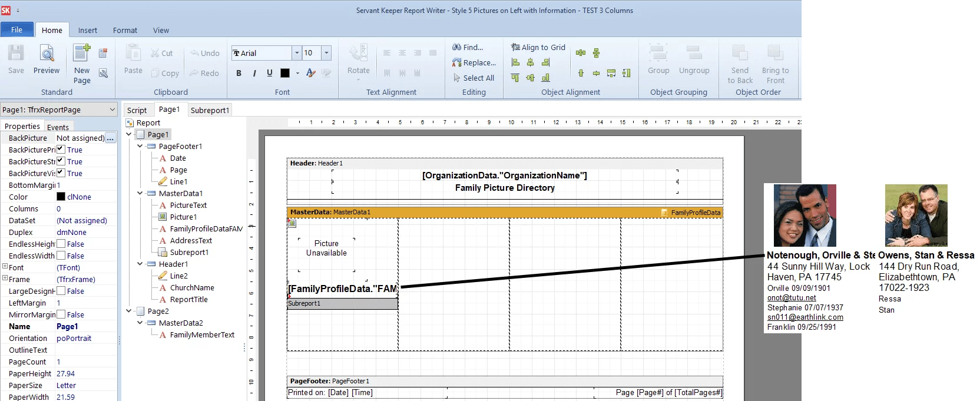
Task: Enable the EndlessWidth checkbox
Action: [61, 256]
